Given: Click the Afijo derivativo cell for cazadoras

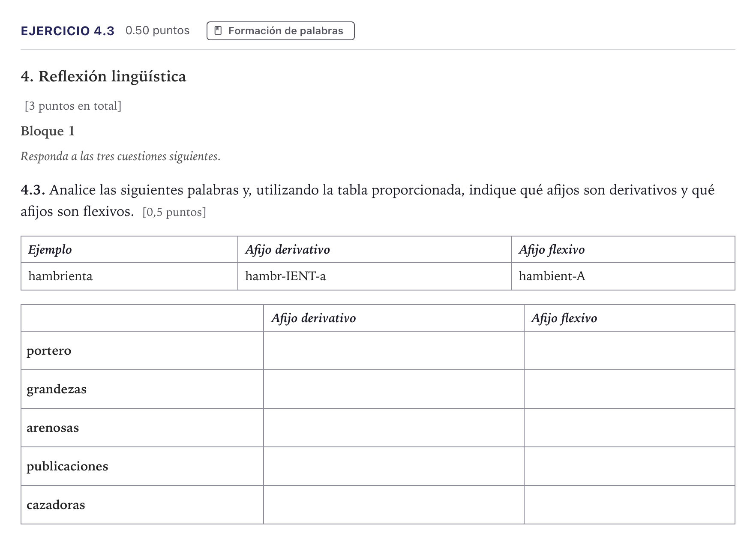Looking at the screenshot, I should coord(394,505).
